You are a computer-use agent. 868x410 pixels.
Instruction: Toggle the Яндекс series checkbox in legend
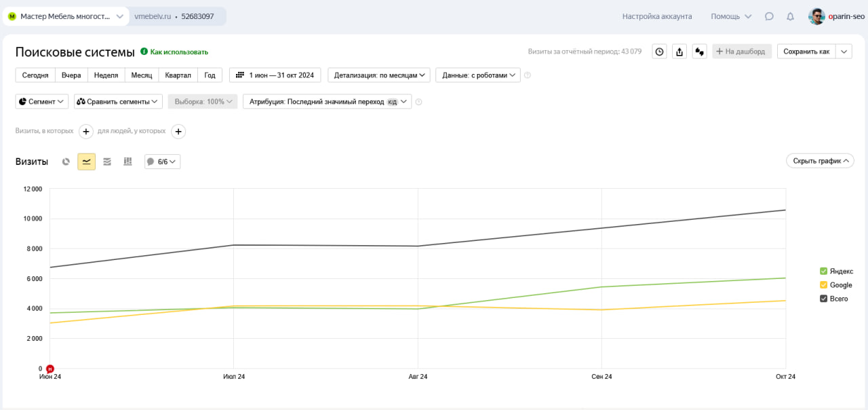coord(824,272)
